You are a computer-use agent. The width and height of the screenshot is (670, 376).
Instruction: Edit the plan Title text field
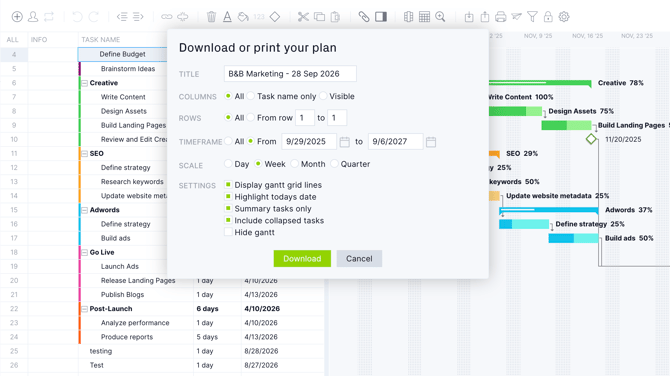point(290,73)
